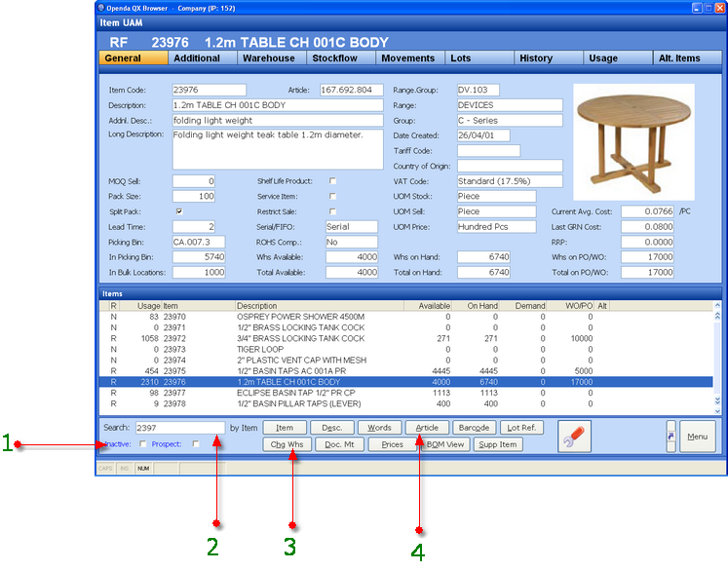Click the Picking Bin field CA.007.3
The image size is (728, 571).
(199, 243)
